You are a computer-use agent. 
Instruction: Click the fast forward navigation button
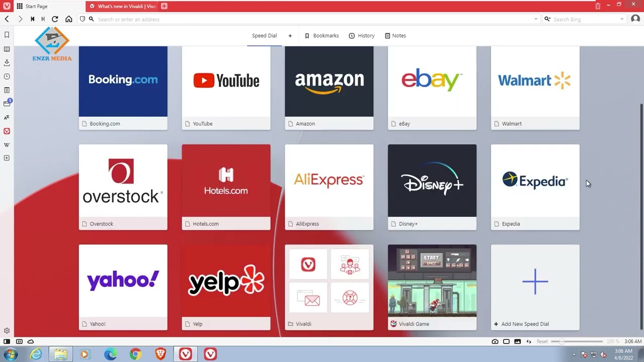coord(43,19)
